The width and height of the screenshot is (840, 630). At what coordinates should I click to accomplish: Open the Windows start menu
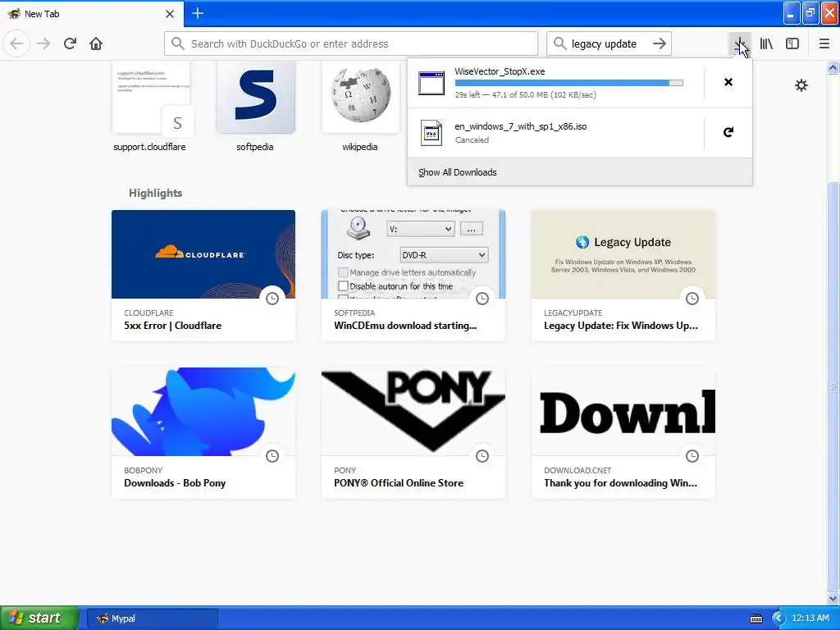[39, 618]
